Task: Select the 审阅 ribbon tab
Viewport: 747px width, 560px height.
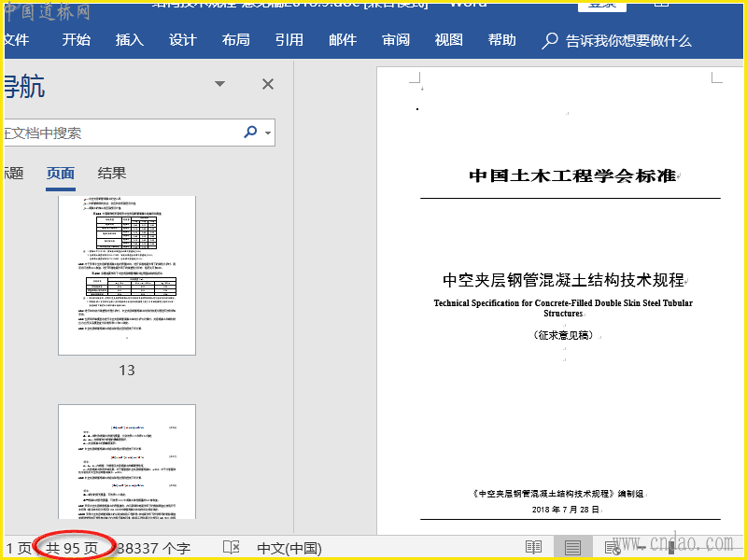Action: [x=396, y=40]
